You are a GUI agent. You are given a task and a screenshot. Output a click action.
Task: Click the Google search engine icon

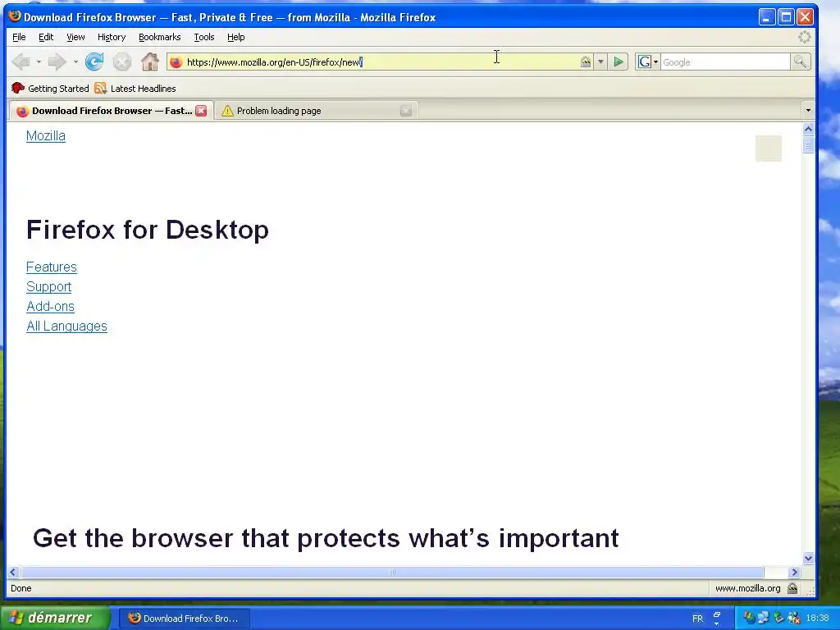pyautogui.click(x=645, y=62)
